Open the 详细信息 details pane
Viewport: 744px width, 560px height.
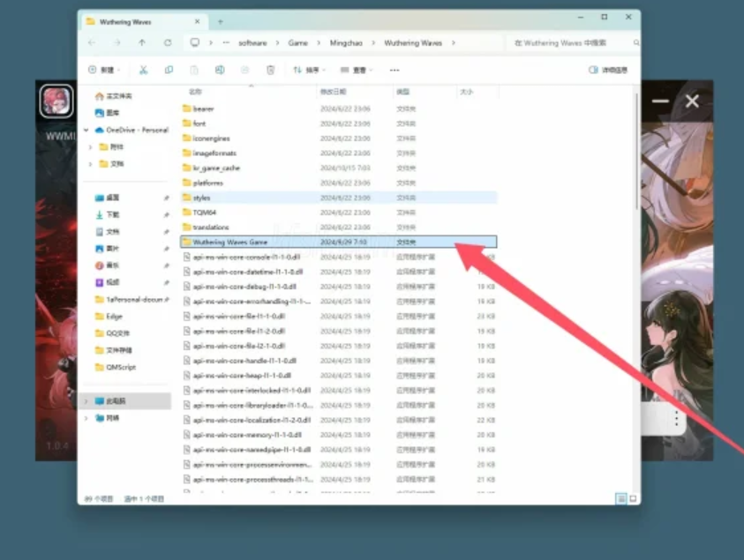(607, 71)
